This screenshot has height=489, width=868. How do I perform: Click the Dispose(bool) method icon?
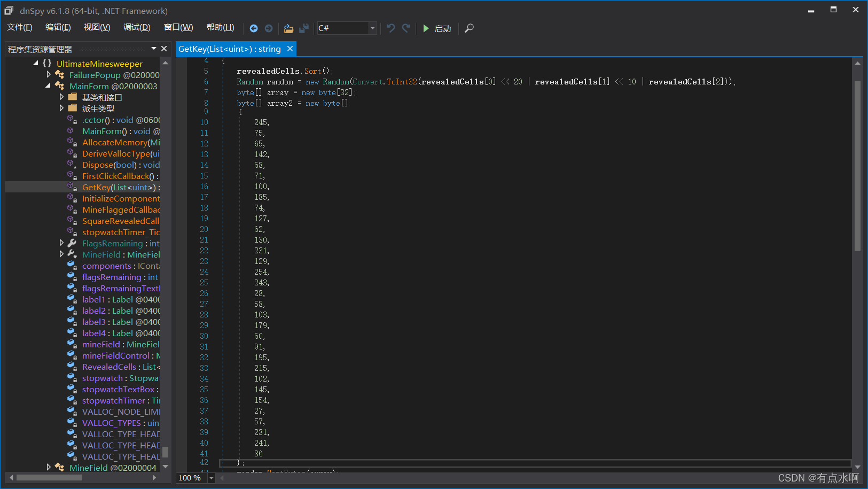[x=72, y=165]
